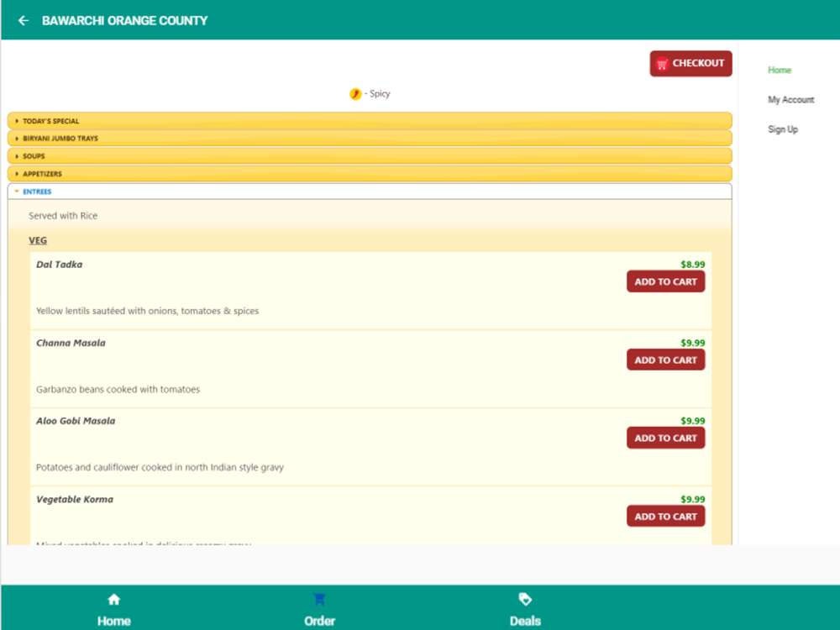The width and height of the screenshot is (840, 630).
Task: Click the Biryani Jumbo Trays header text
Action: (60, 139)
